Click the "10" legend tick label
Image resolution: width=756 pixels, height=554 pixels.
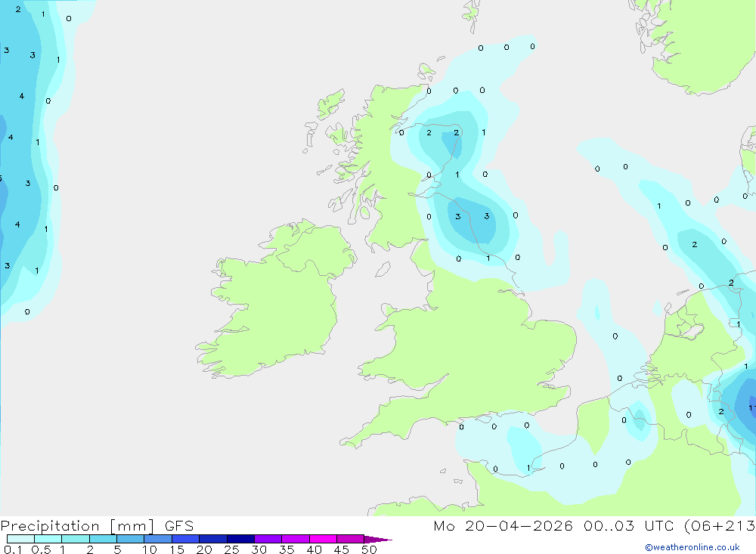149,549
